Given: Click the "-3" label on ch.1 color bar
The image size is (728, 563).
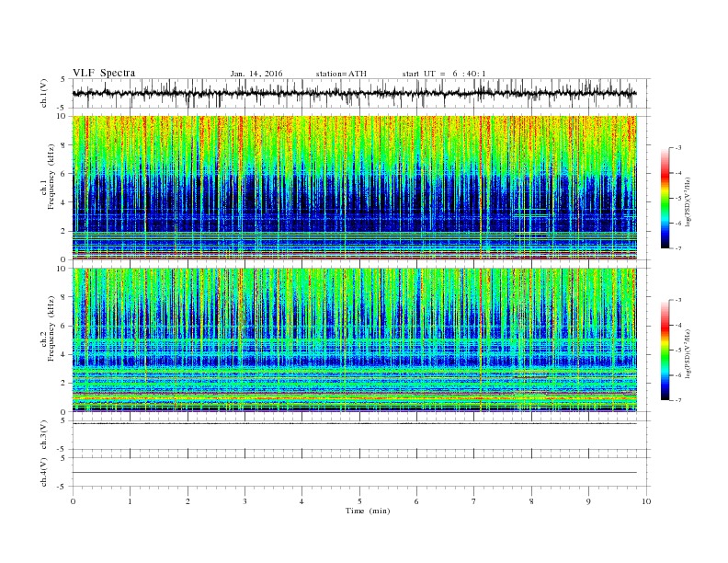Looking at the screenshot, I should 678,148.
